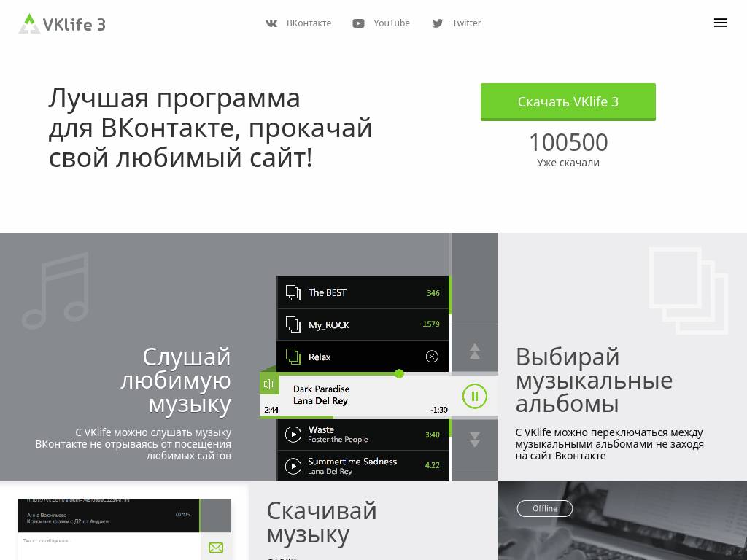This screenshot has width=747, height=560.
Task: Close the Relax album with X icon
Action: (432, 356)
